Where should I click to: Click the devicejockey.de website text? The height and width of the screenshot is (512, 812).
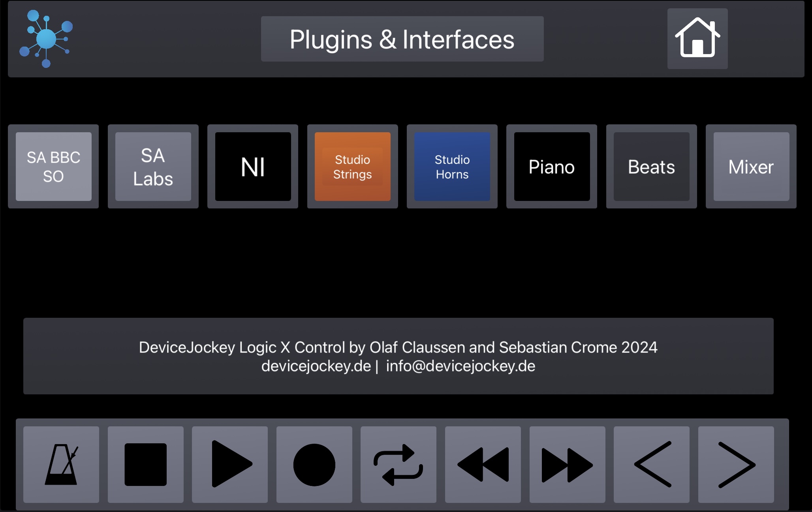(x=316, y=366)
